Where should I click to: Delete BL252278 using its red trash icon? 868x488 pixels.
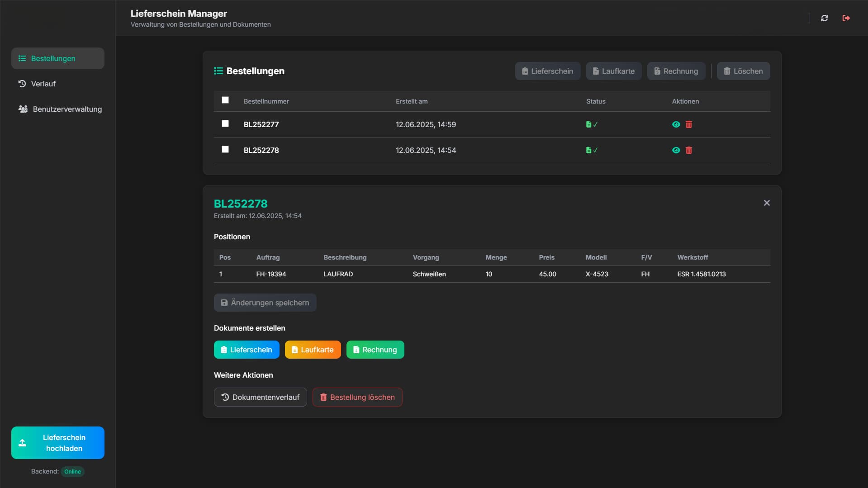click(689, 150)
